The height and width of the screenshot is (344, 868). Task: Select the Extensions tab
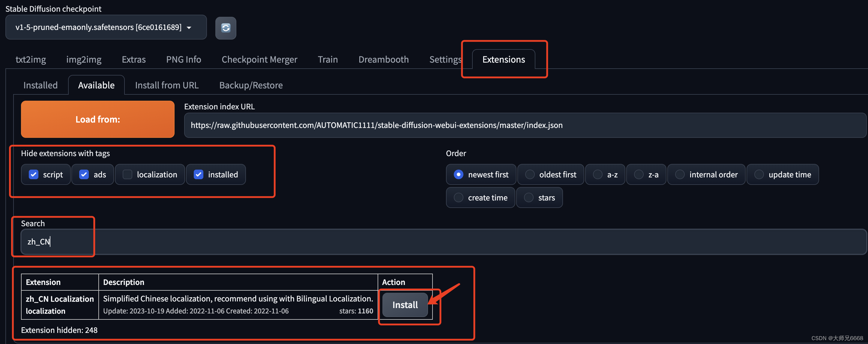tap(503, 60)
